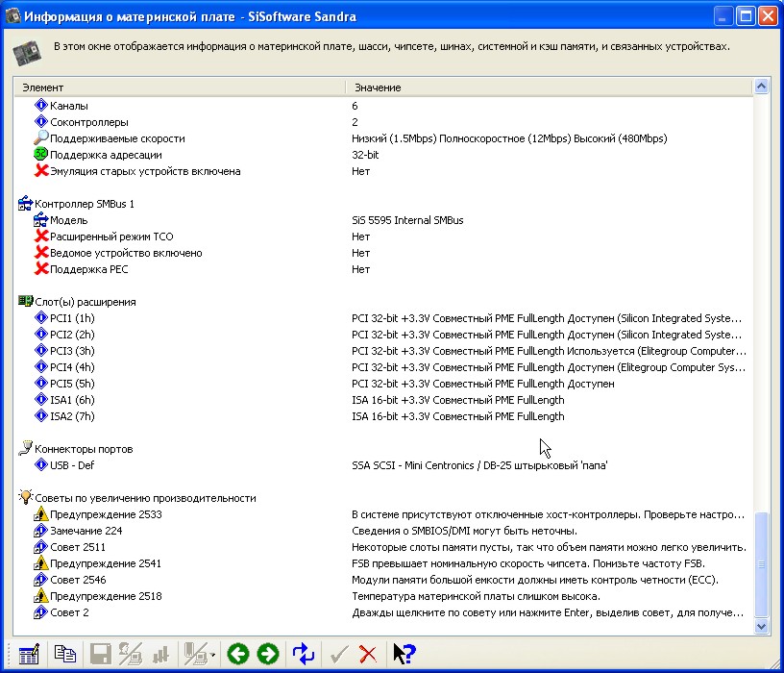The width and height of the screenshot is (784, 673).
Task: Click the green 32 icon of Поддержка адресации
Action: [x=41, y=154]
